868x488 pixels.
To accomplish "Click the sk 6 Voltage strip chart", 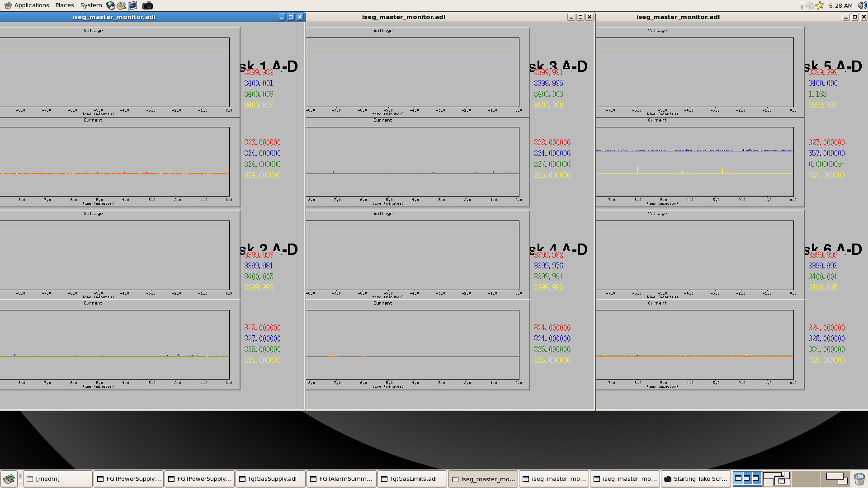I will [x=700, y=255].
